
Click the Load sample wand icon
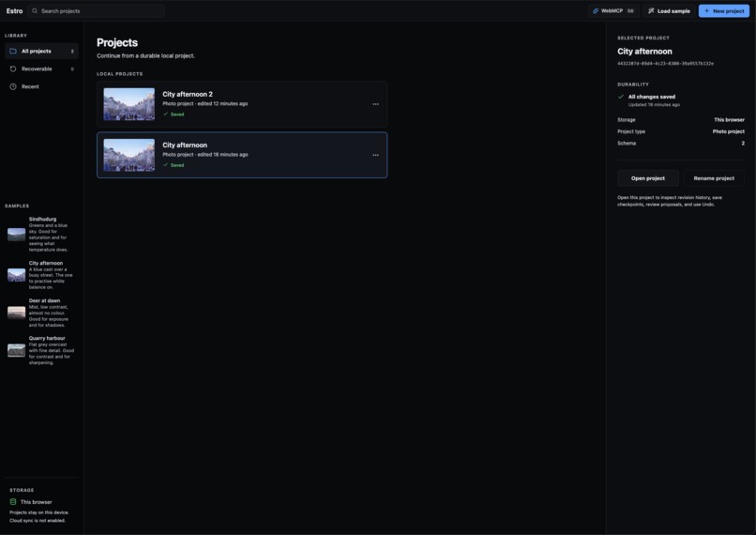click(x=651, y=10)
